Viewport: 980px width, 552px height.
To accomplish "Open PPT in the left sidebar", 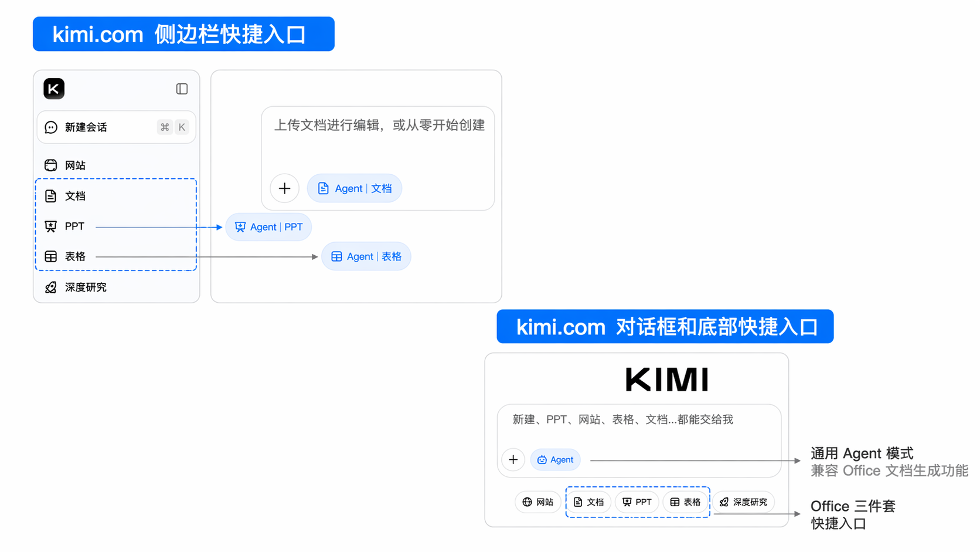I will pyautogui.click(x=64, y=226).
